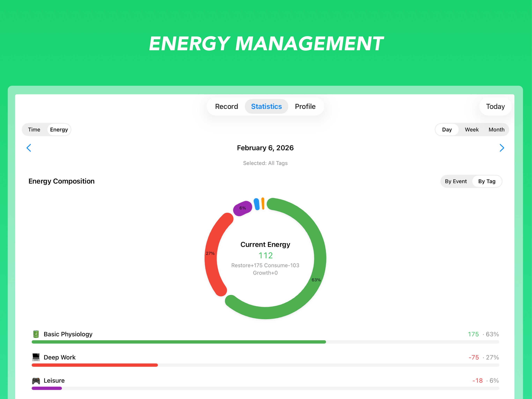Click the Restore+175 Consume-103 summary text

tap(265, 265)
